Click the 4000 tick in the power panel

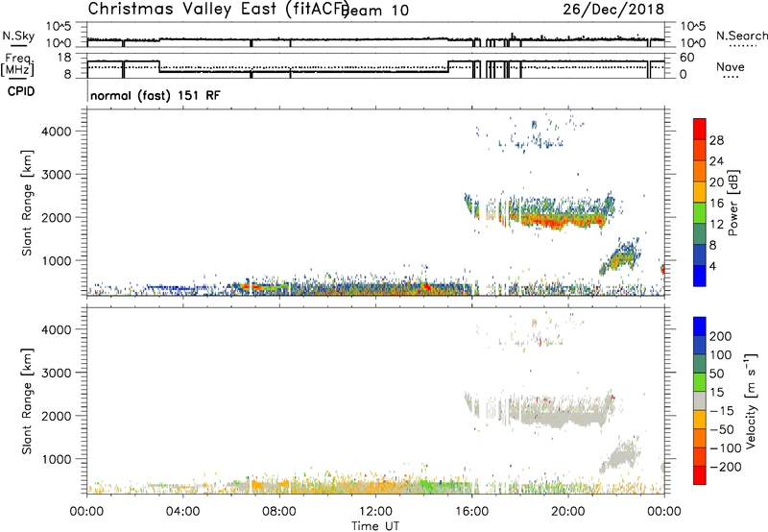point(57,132)
